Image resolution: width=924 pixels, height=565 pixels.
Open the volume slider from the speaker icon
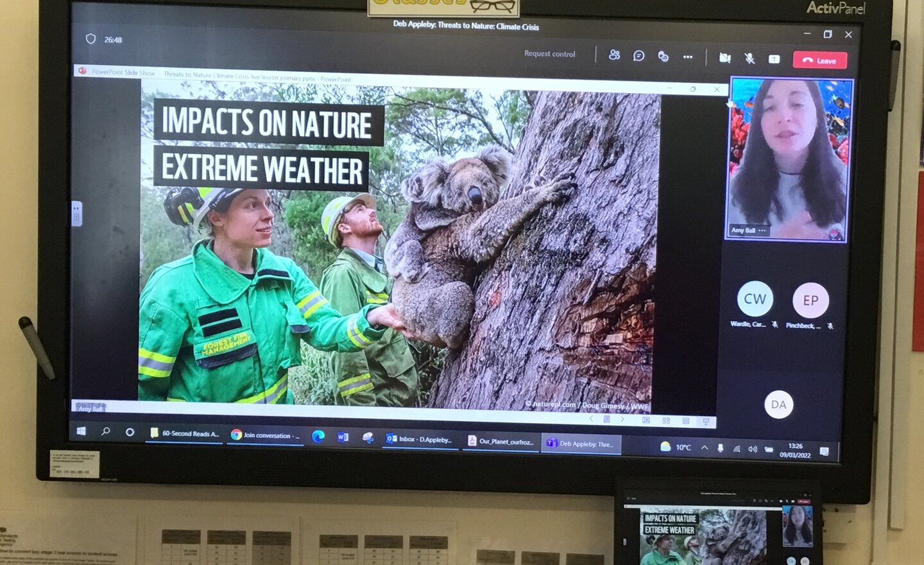pyautogui.click(x=752, y=448)
